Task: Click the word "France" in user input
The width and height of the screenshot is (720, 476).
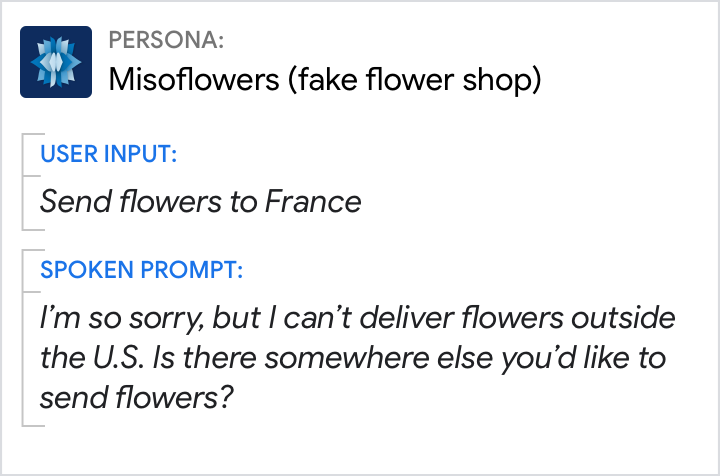Action: click(312, 202)
